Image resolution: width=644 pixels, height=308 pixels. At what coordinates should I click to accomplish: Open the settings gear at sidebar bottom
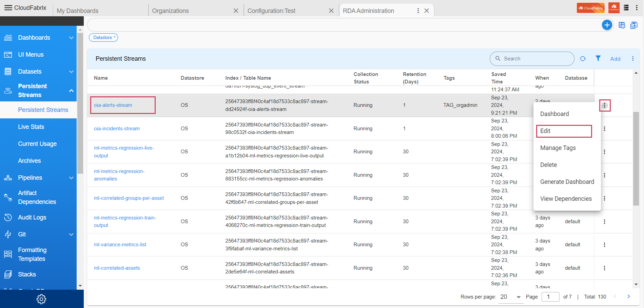(x=41, y=299)
